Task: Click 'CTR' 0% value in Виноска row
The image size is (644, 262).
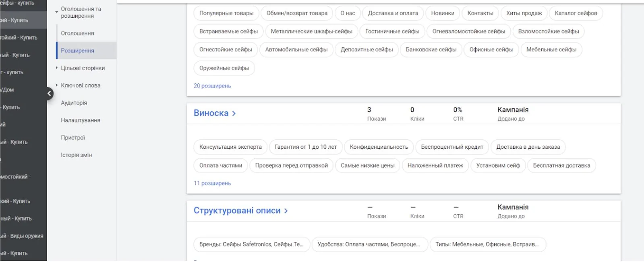Action: [x=458, y=110]
